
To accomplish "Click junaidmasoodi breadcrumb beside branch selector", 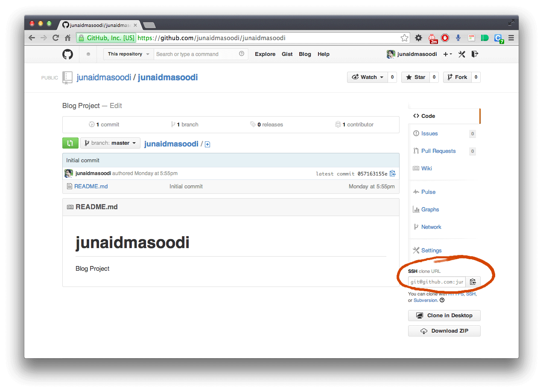I will 171,144.
